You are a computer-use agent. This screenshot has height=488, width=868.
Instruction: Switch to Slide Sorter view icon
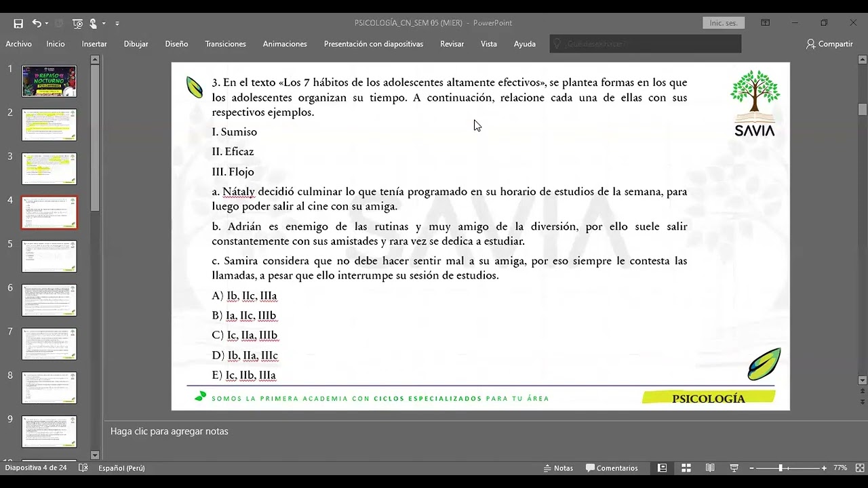pos(686,468)
